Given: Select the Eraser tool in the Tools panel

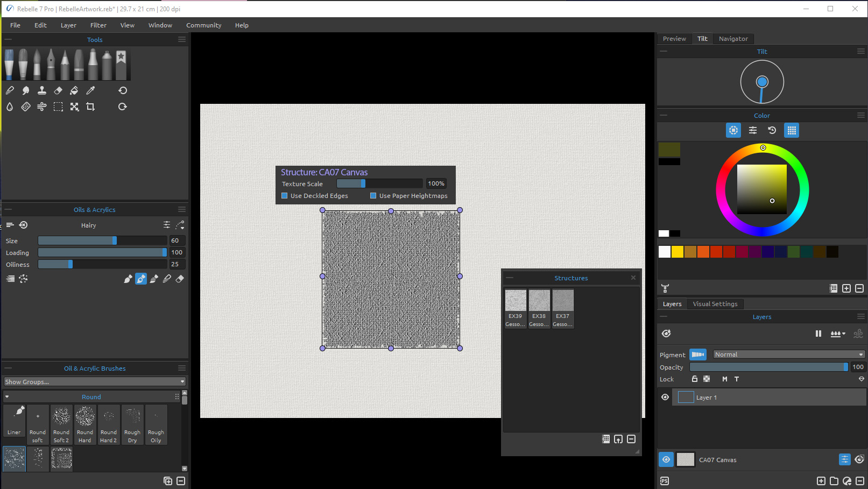Looking at the screenshot, I should pos(58,90).
